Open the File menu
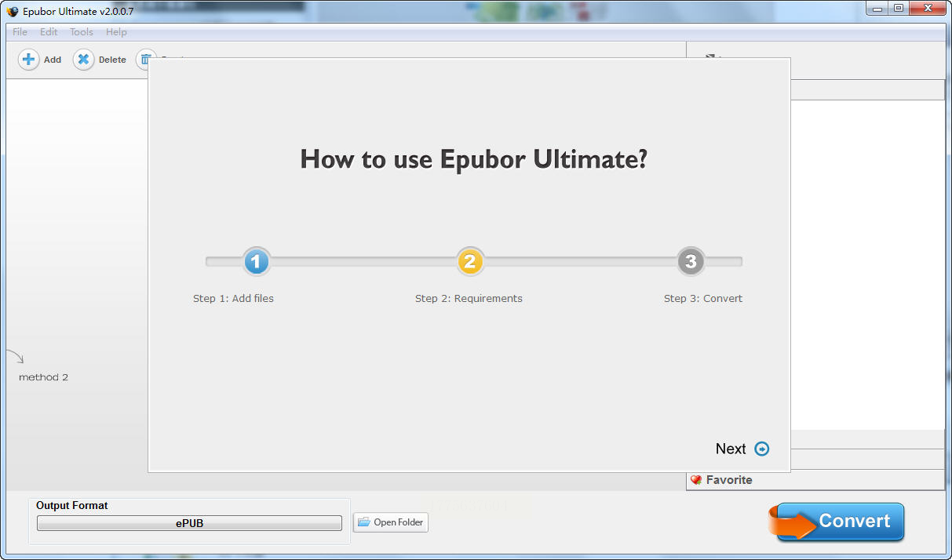 pyautogui.click(x=20, y=32)
